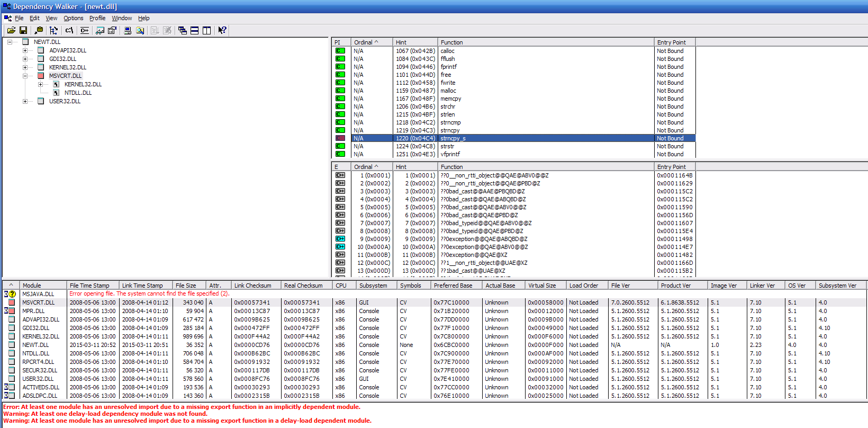Toggle Undecorate C++ Functions button
This screenshot has height=428, width=868.
coord(85,31)
